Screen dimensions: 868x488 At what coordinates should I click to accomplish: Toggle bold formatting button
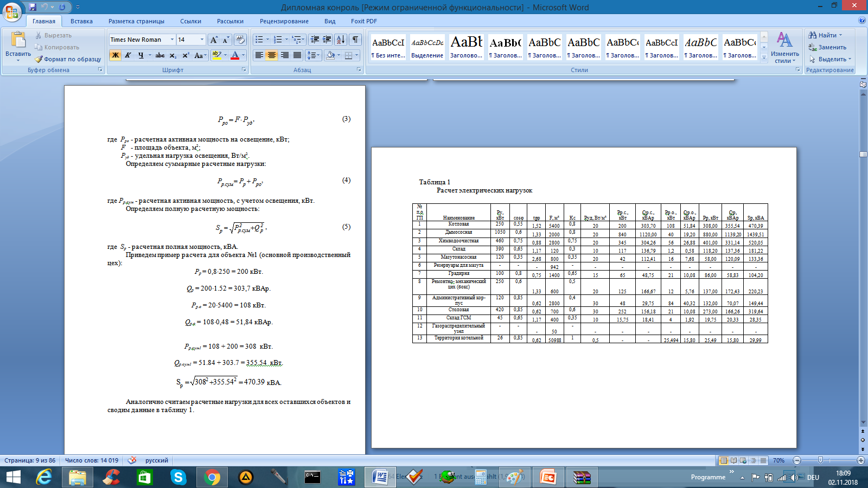tap(115, 55)
